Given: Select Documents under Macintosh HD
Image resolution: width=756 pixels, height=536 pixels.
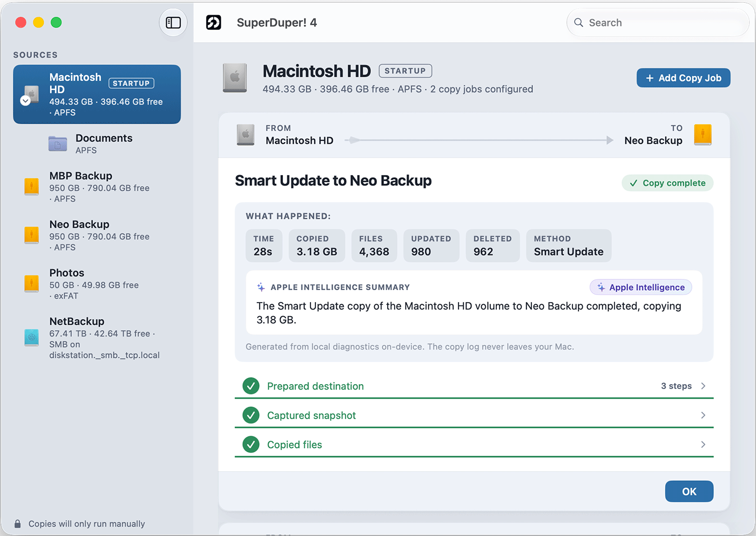Looking at the screenshot, I should [x=97, y=144].
